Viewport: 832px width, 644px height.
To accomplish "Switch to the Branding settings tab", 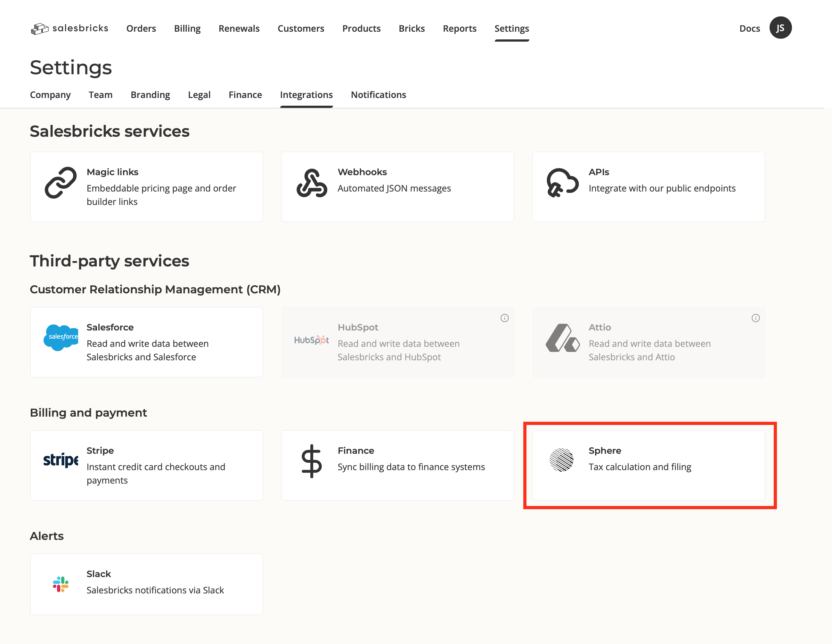I will (150, 95).
